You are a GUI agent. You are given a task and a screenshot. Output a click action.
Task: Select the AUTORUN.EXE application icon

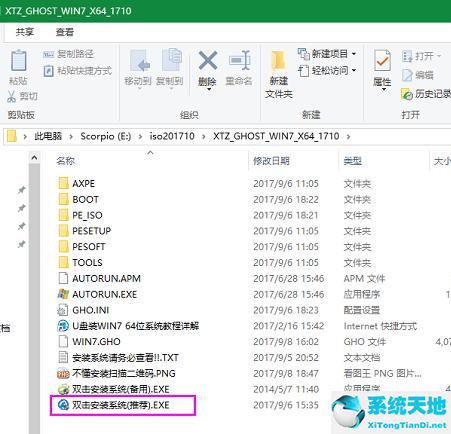63,294
